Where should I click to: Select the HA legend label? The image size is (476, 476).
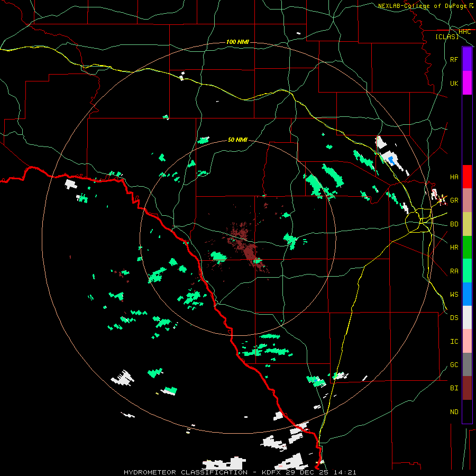(454, 177)
